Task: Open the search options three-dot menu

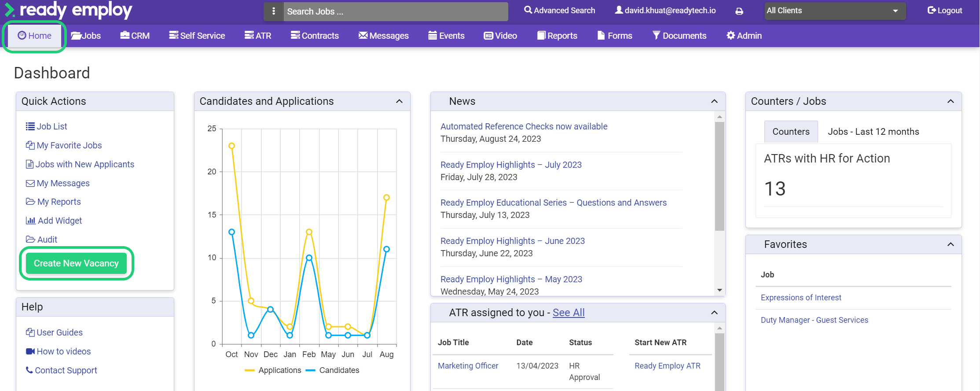Action: click(x=274, y=11)
